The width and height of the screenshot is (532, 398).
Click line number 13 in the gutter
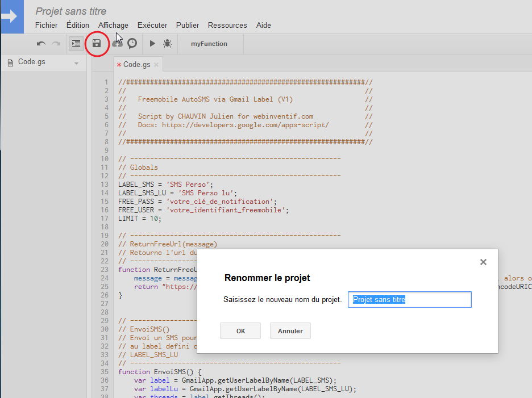(105, 185)
